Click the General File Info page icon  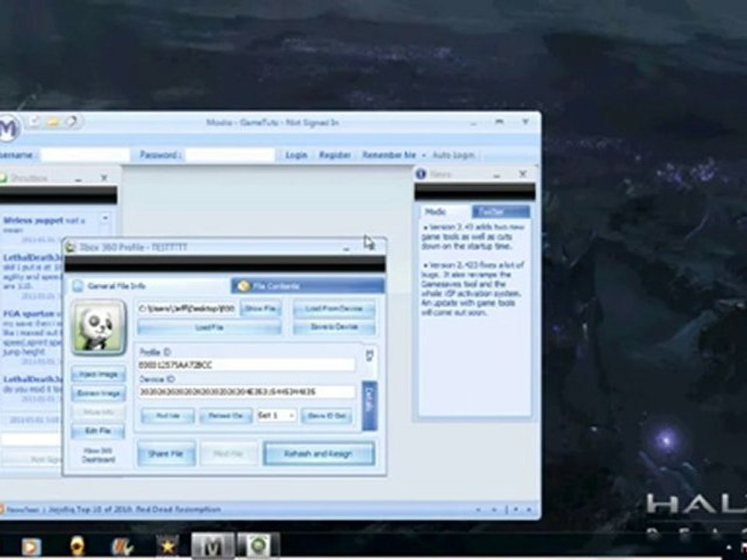(x=78, y=285)
